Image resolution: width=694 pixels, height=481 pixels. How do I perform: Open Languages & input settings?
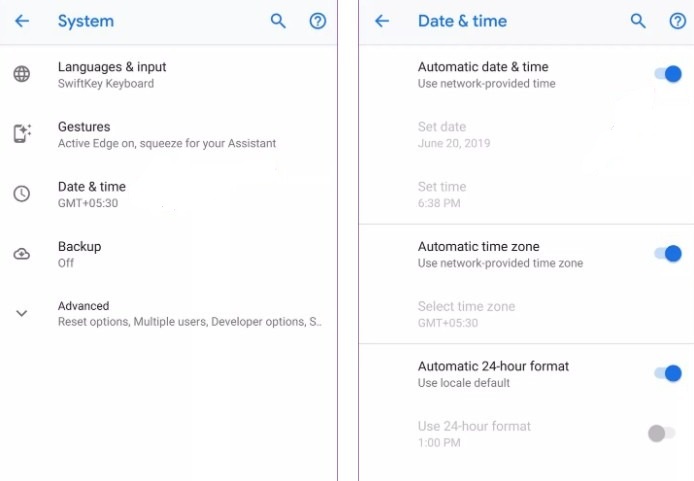(x=112, y=74)
